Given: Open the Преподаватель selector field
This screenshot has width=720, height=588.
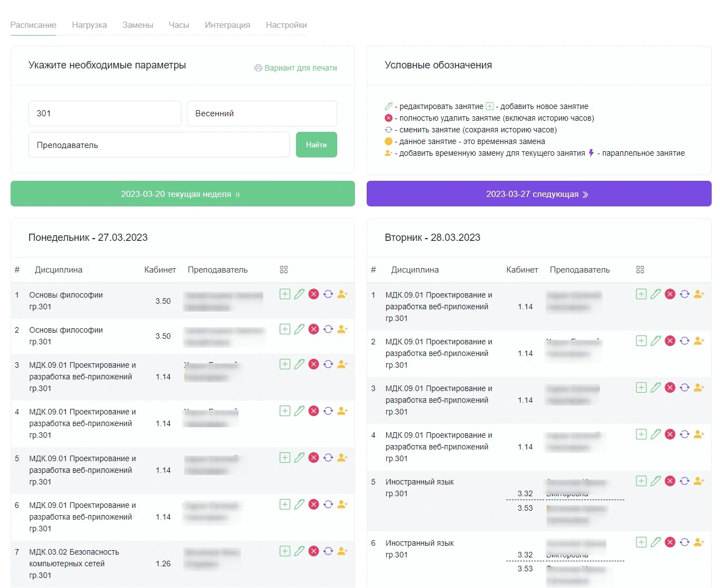Looking at the screenshot, I should [159, 145].
